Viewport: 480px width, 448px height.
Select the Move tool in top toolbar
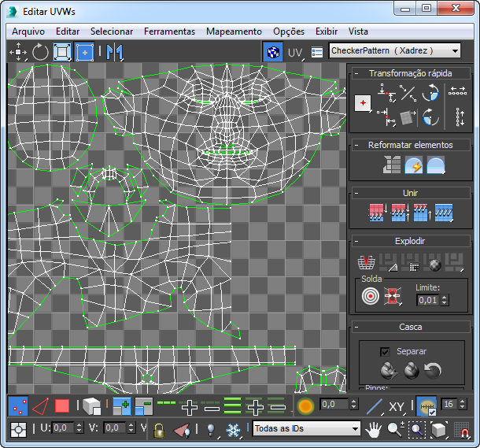pos(18,52)
